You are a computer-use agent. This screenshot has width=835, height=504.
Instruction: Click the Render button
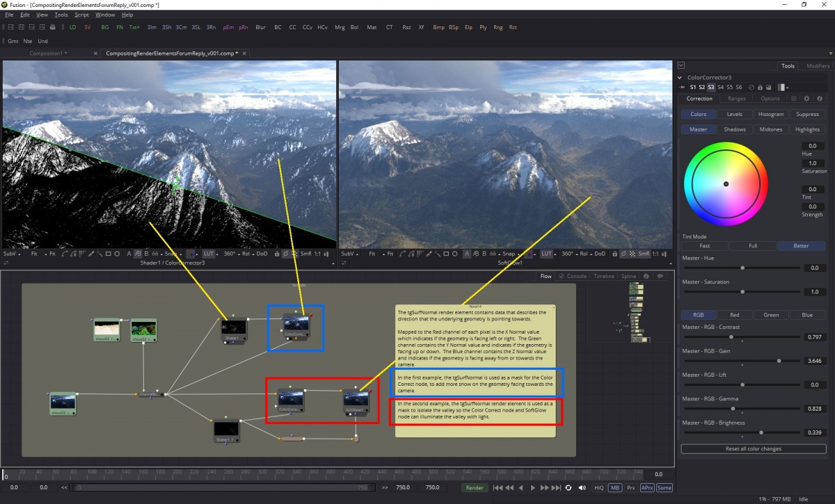(475, 488)
